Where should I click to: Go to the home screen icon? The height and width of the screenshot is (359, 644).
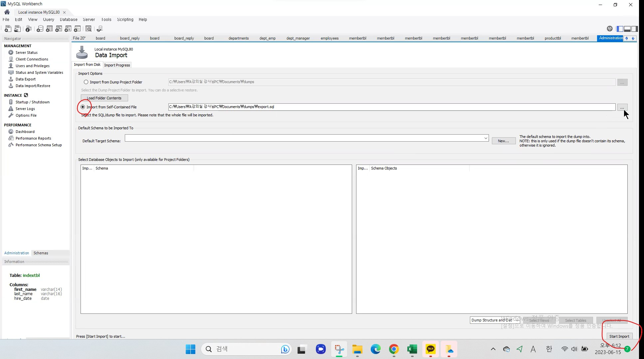pyautogui.click(x=7, y=12)
